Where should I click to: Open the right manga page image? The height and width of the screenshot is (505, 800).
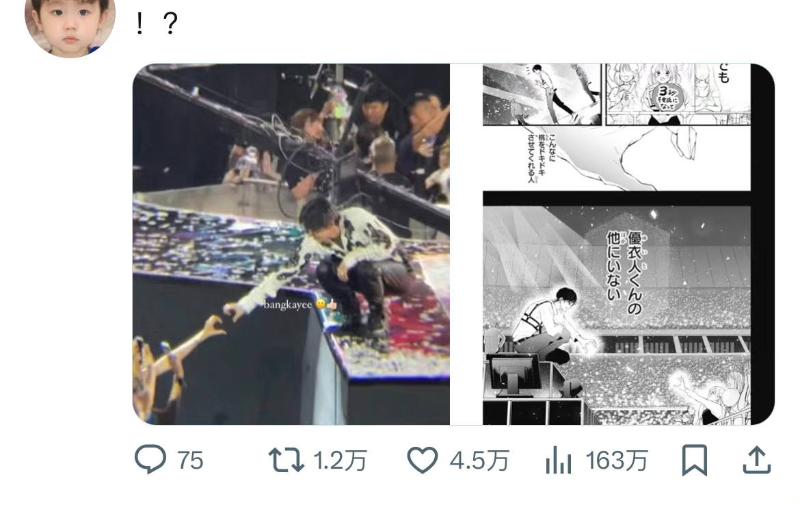(x=628, y=244)
